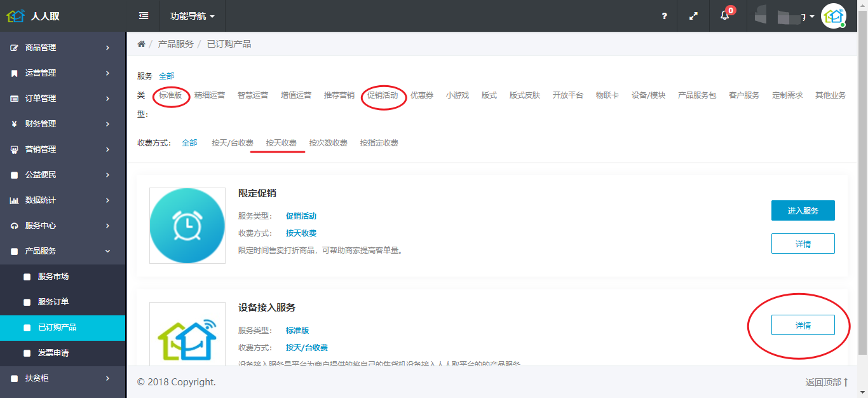
Task: Filter billing by 按次数收费
Action: click(x=329, y=143)
